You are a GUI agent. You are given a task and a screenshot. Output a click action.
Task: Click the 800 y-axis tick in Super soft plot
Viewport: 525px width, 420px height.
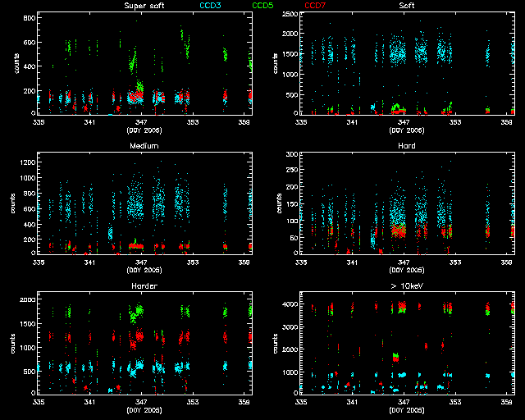[29, 17]
